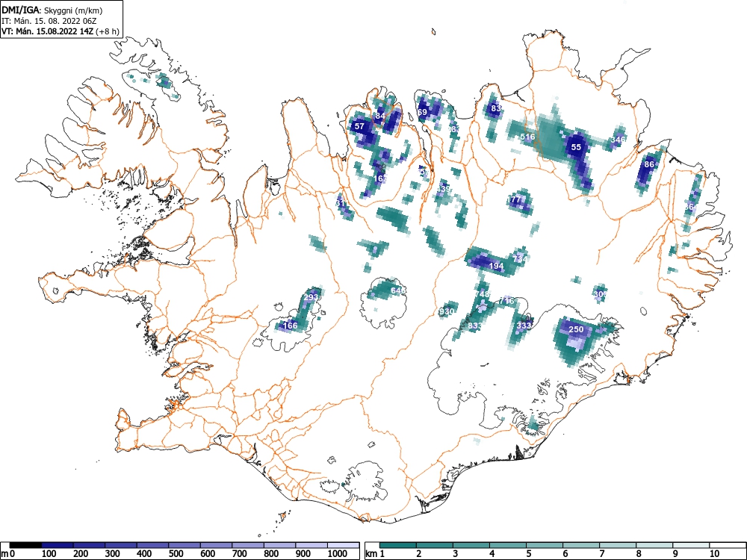Click the '716' visibility value on the map
The width and height of the screenshot is (747, 560).
pos(507,301)
